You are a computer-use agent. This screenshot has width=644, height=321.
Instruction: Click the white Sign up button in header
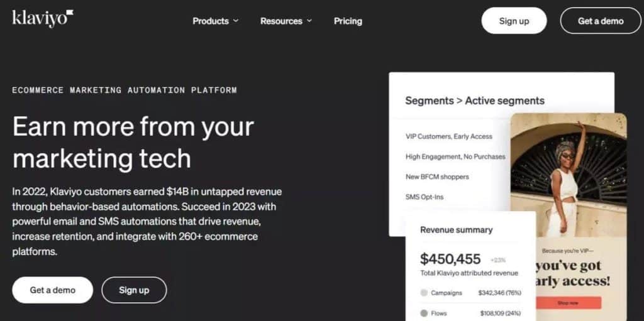514,21
